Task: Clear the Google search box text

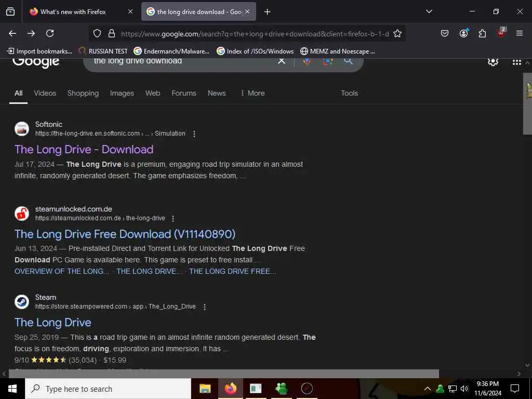Action: click(282, 61)
